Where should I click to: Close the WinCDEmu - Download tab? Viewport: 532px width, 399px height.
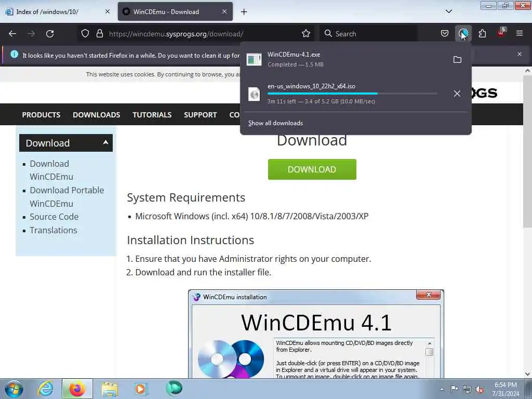click(224, 11)
